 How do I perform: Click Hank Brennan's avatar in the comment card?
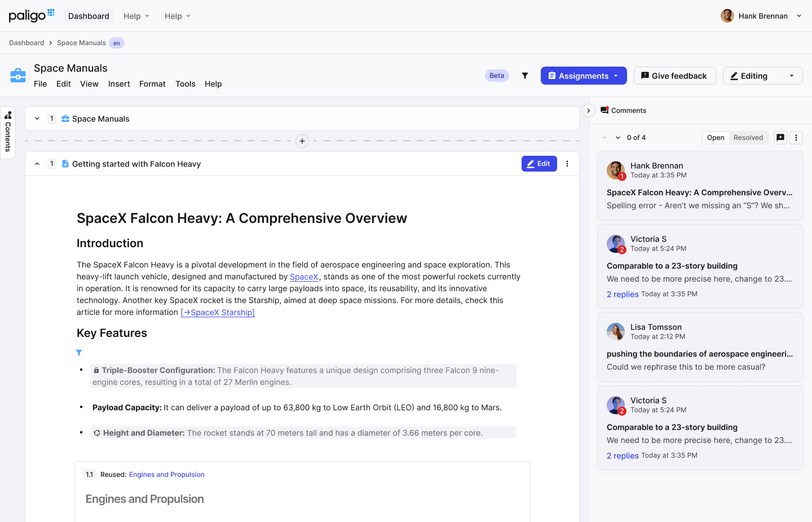pos(616,170)
